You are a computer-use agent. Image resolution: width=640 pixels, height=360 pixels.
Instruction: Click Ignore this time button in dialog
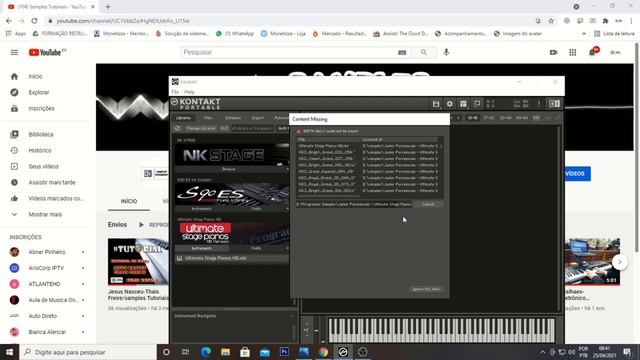(426, 289)
